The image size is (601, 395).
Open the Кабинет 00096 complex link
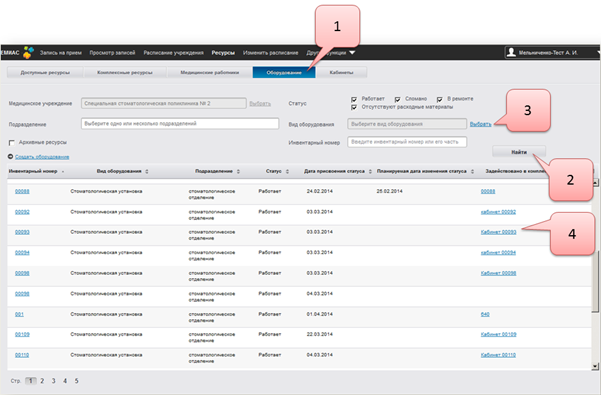coord(498,273)
